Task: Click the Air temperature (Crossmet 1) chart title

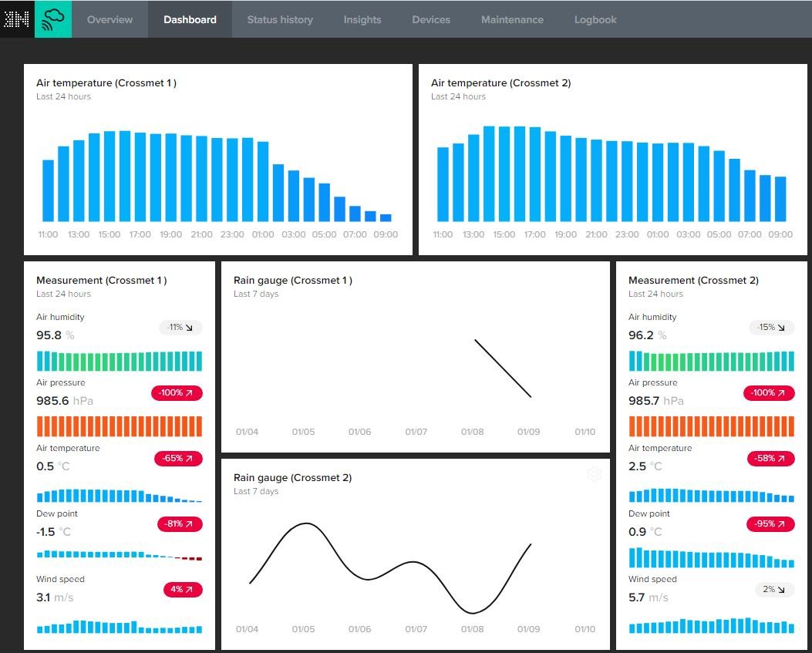Action: tap(106, 83)
